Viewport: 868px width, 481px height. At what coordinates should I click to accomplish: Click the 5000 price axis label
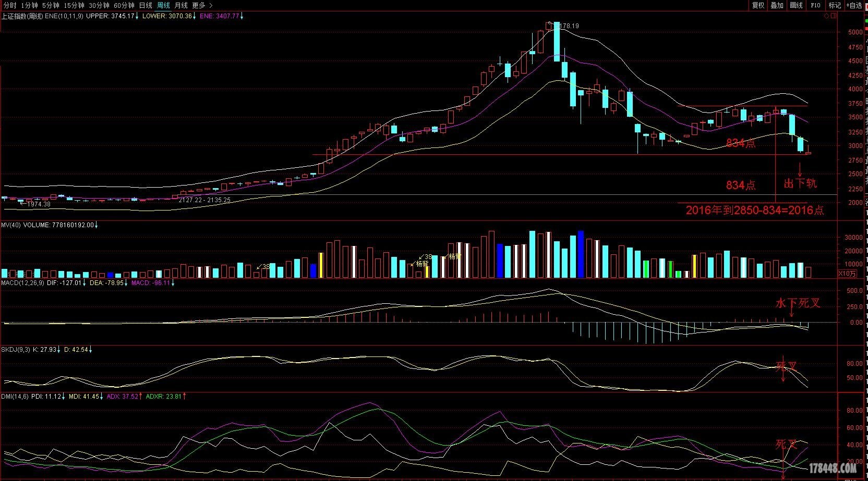(855, 32)
